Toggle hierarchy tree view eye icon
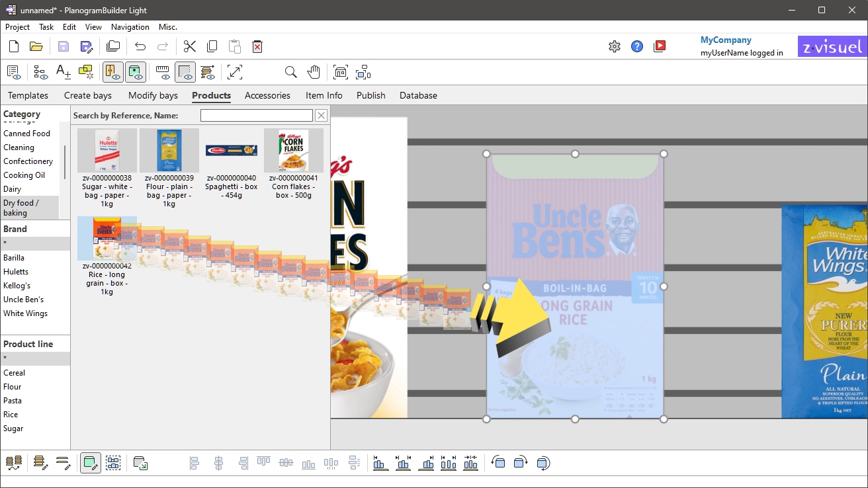Viewport: 868px width, 488px height. (40, 72)
